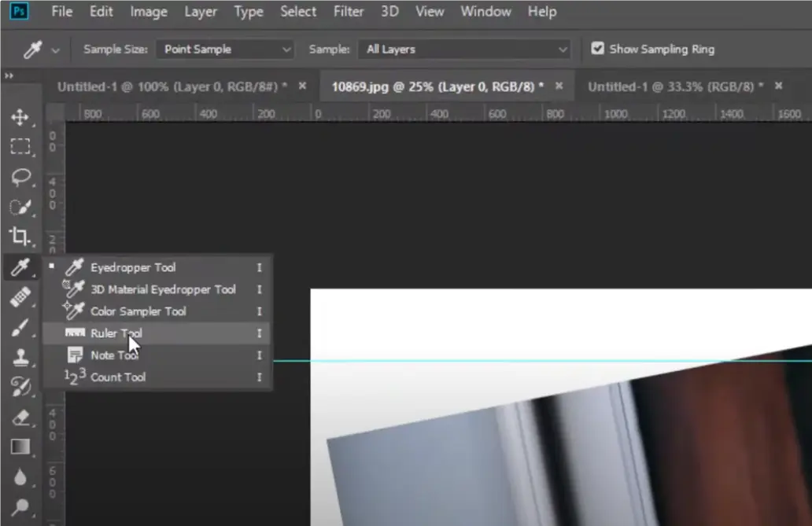Toggle the Show Sampling Ring checkbox
This screenshot has height=526, width=812.
[x=598, y=49]
